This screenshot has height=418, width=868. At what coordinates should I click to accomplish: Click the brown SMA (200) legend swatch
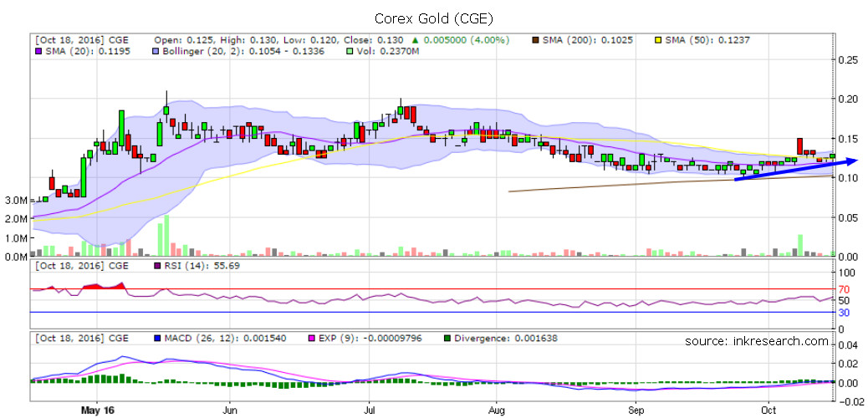coord(534,40)
